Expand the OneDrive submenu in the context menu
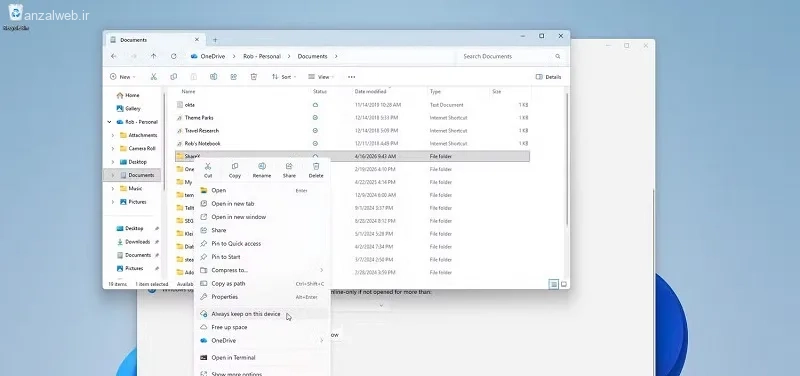The height and width of the screenshot is (376, 800). click(321, 340)
